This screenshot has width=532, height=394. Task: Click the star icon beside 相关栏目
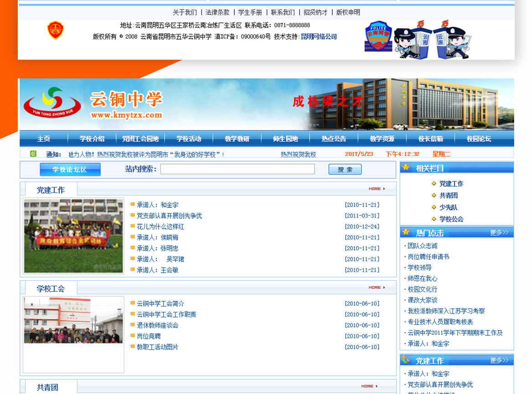(x=406, y=167)
